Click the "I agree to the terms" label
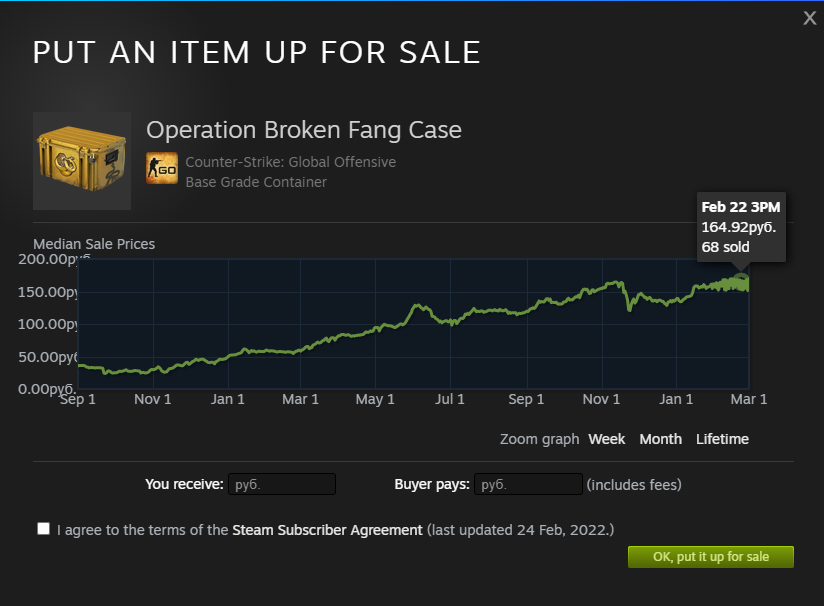824x606 pixels. coord(143,530)
